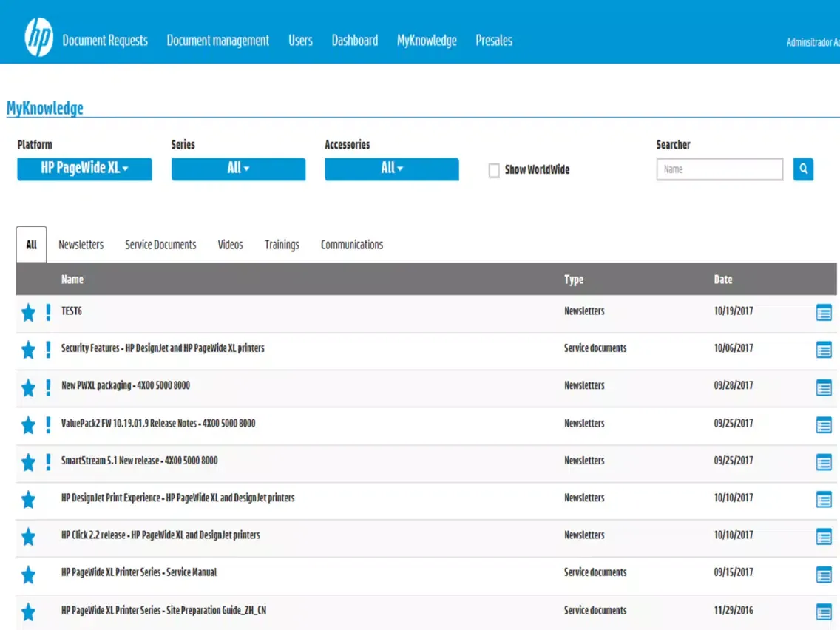
Task: Favorite the Security Features document
Action: point(28,350)
